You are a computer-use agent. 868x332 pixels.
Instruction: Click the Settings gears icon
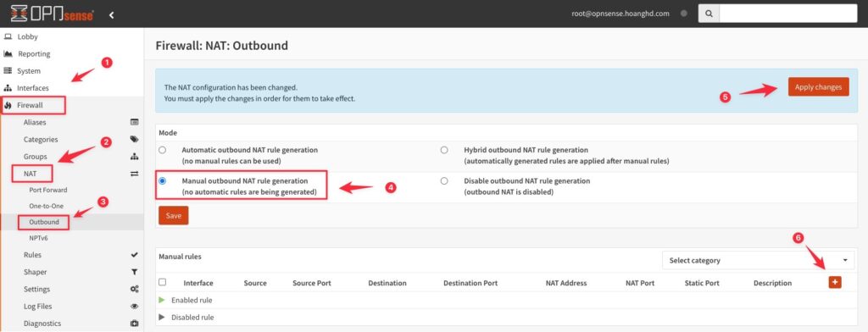pos(134,290)
